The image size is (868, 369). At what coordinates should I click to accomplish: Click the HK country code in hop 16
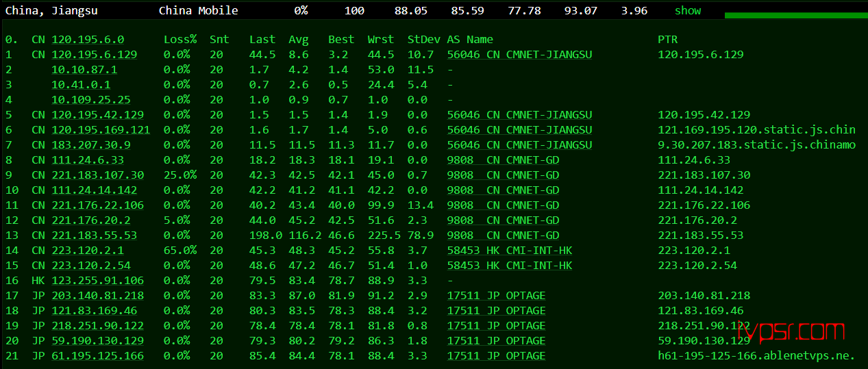coord(38,281)
